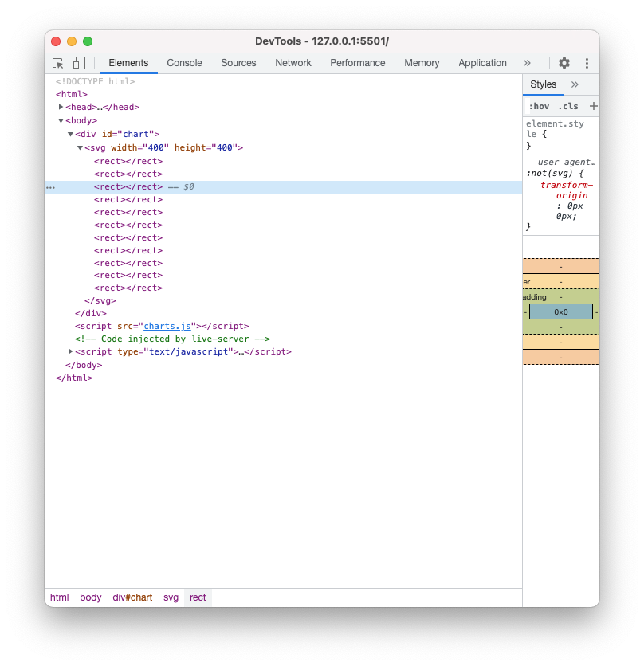Click the transform-origin property name

point(566,190)
